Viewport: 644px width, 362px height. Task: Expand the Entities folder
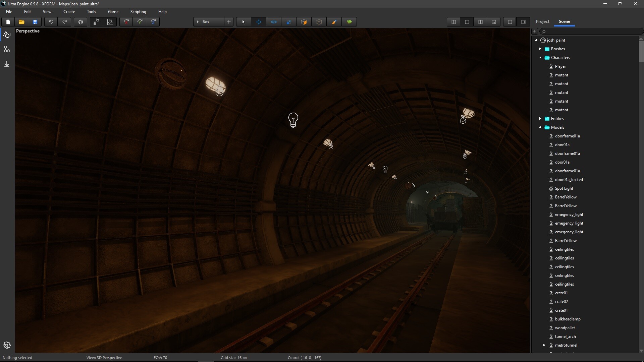click(540, 118)
